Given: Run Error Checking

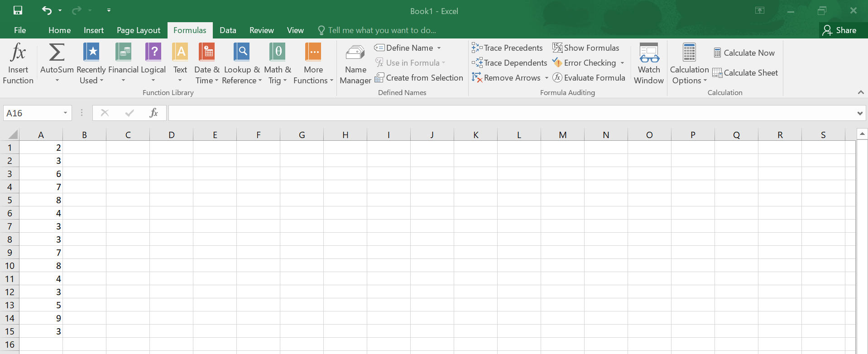Looking at the screenshot, I should 584,62.
